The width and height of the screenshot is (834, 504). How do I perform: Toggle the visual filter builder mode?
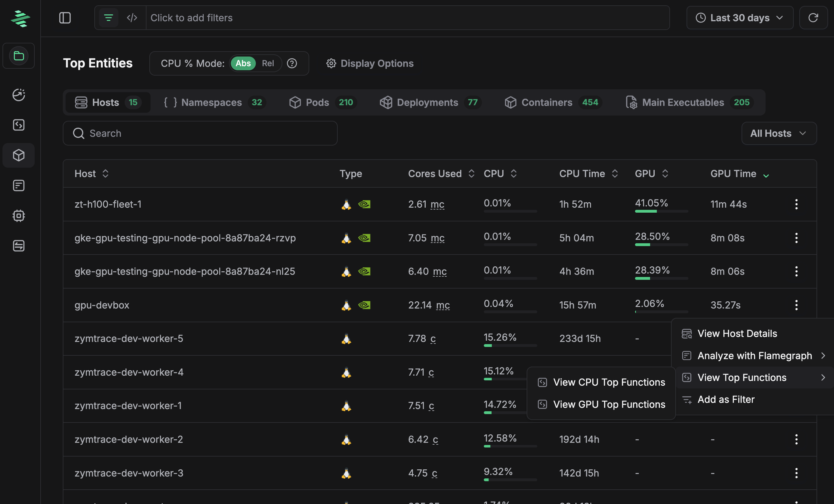click(108, 17)
